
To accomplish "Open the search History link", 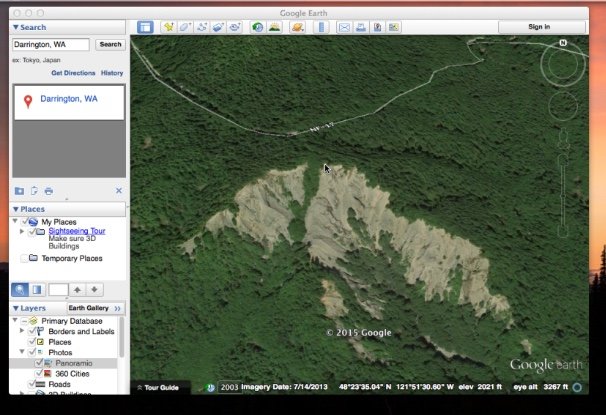I will tap(112, 73).
